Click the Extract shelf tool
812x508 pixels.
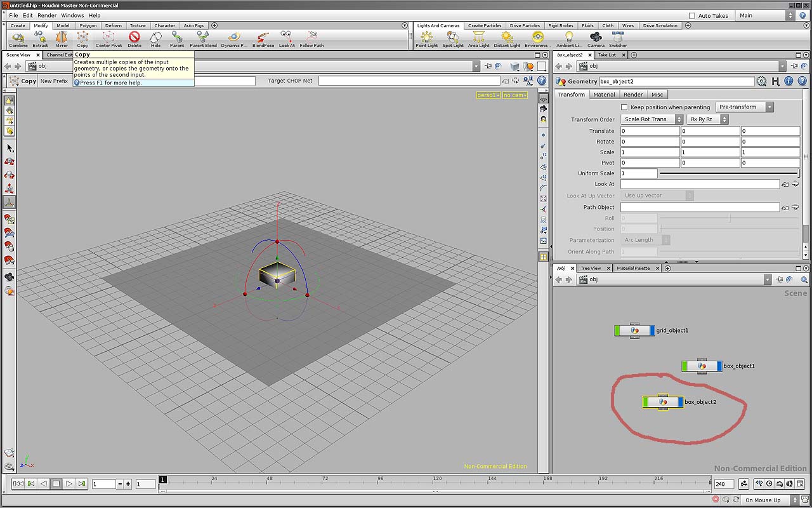pos(40,39)
